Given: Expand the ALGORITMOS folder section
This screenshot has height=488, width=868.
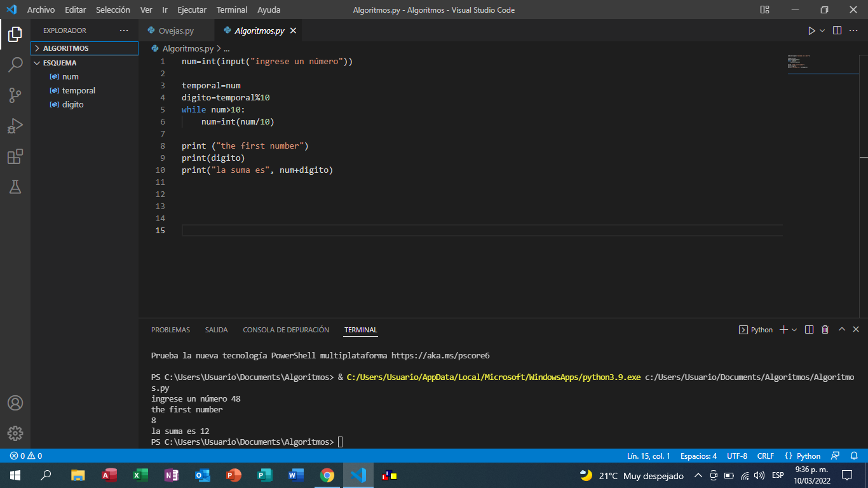Looking at the screenshot, I should [x=65, y=48].
